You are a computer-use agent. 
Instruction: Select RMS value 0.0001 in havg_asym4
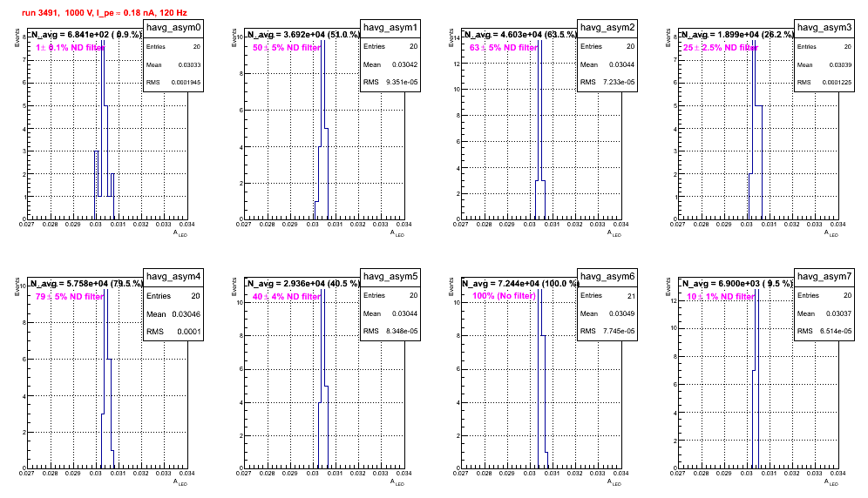[189, 332]
